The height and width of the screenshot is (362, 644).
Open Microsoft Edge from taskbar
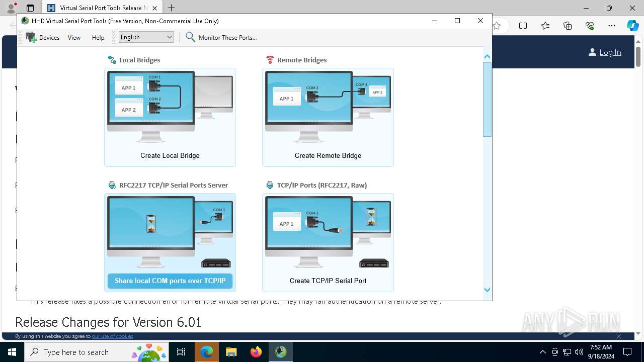coord(207,352)
